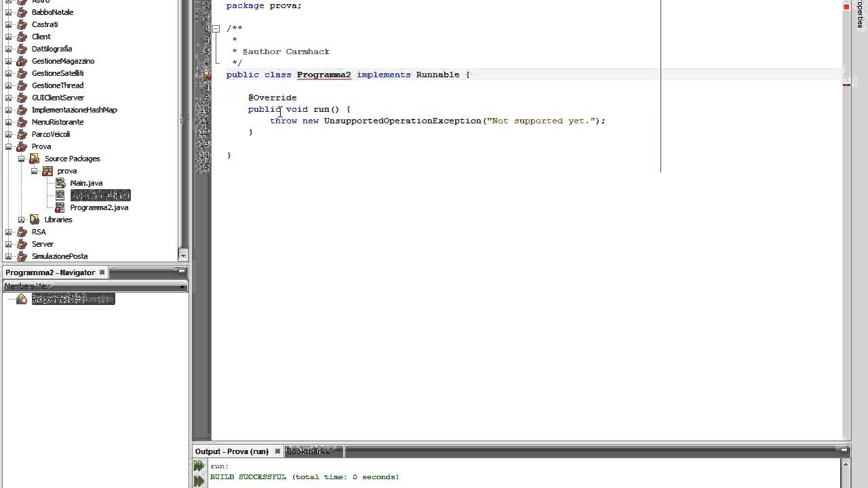868x488 pixels.
Task: Collapse the Source Packages node
Action: pos(22,159)
